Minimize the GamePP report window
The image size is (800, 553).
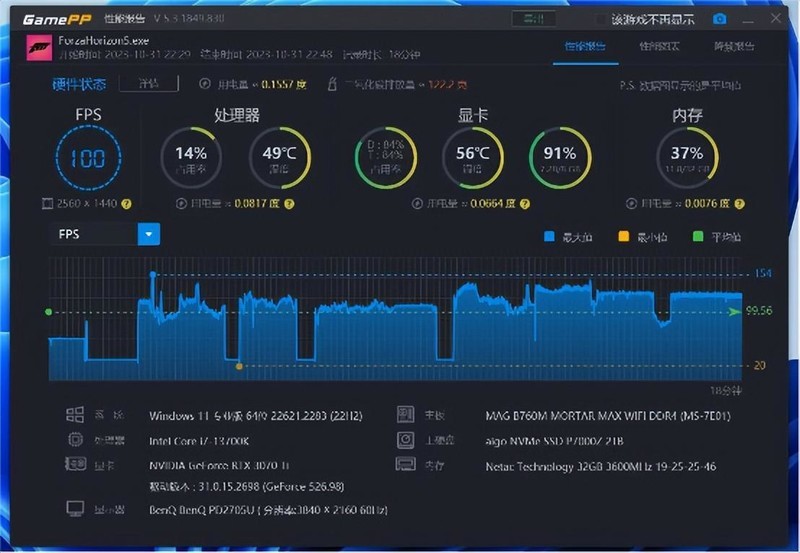click(748, 20)
